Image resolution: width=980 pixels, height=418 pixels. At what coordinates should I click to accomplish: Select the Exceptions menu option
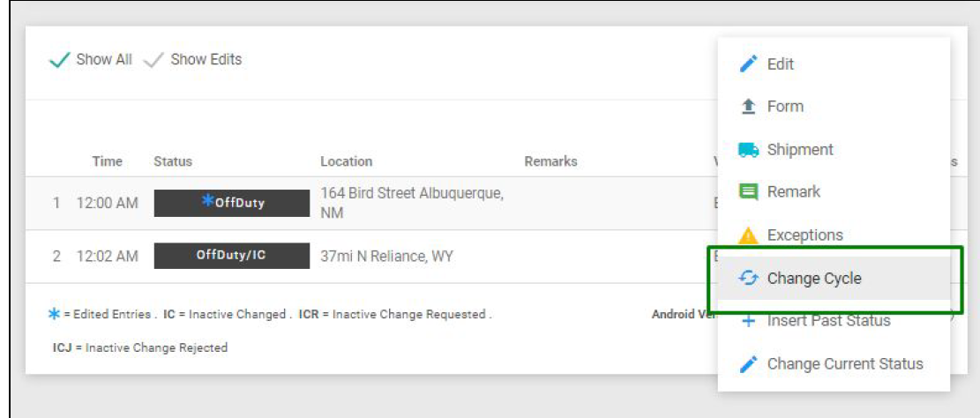pos(804,235)
